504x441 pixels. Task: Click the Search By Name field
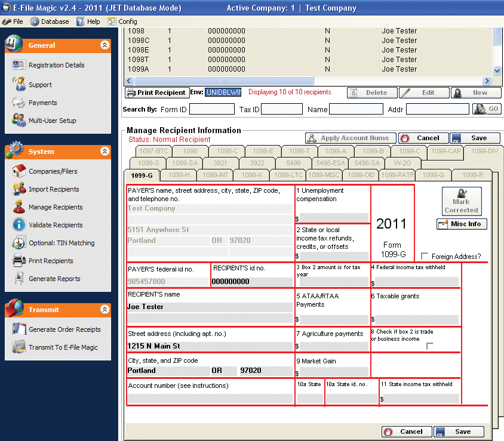(356, 109)
